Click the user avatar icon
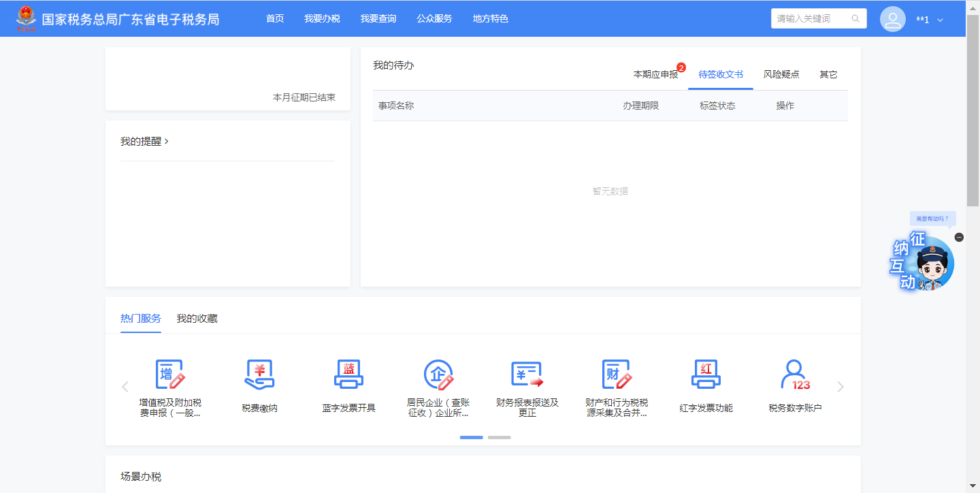Viewport: 980px width, 493px height. coord(892,19)
